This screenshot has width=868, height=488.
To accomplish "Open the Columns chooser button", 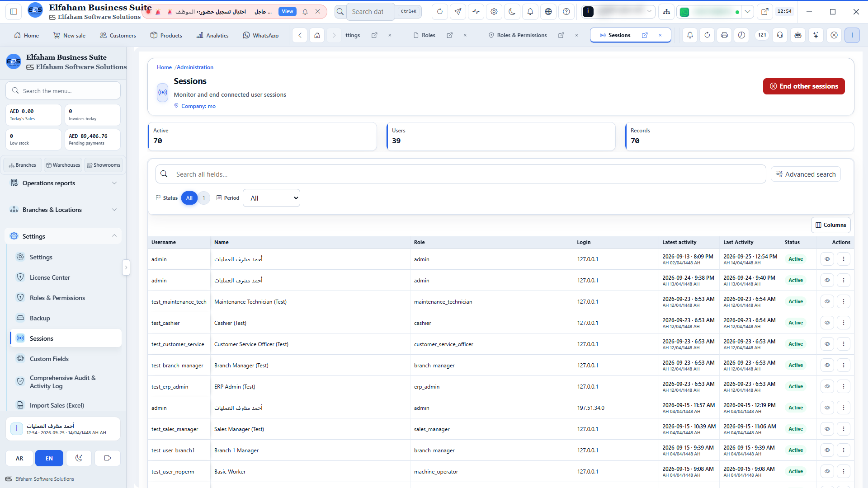I will tap(831, 225).
